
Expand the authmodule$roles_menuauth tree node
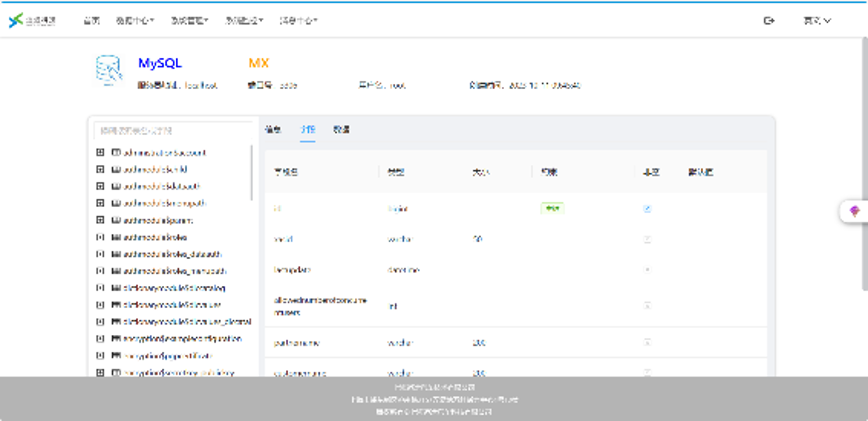pyautogui.click(x=100, y=271)
